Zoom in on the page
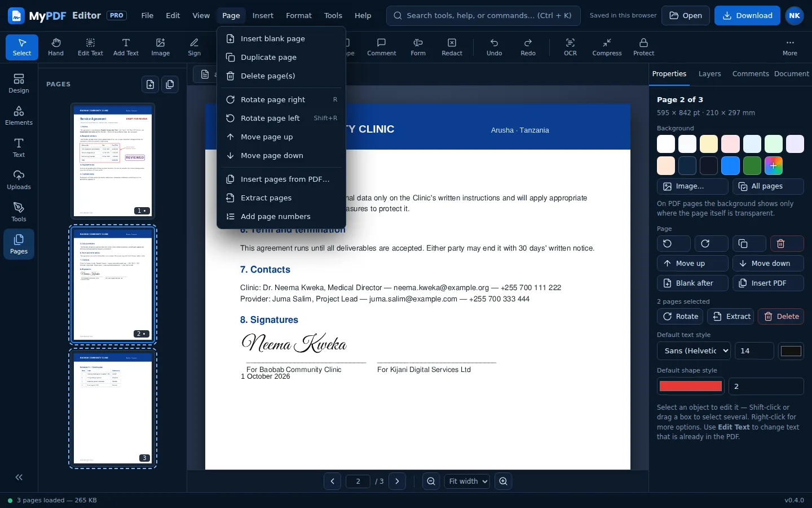Screen dimensions: 812x508 tap(504, 481)
